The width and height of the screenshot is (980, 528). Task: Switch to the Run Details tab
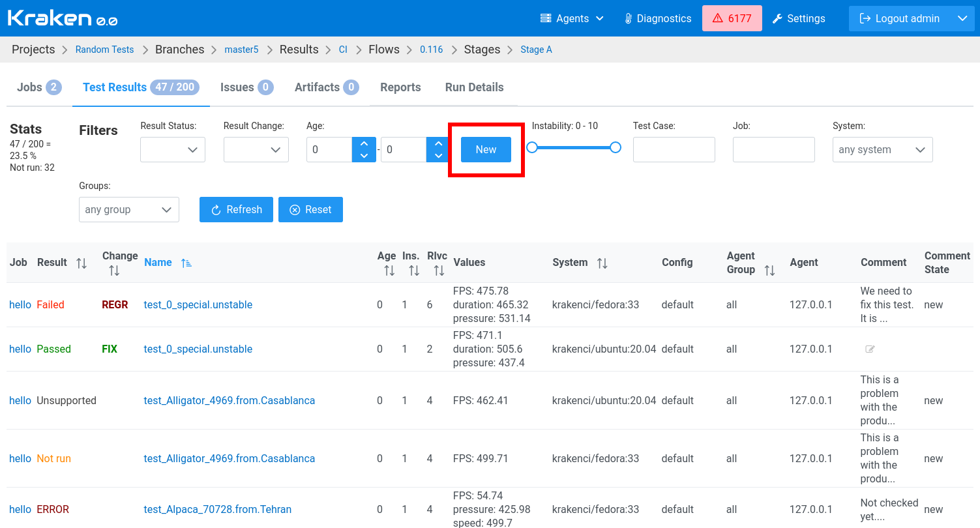pyautogui.click(x=474, y=87)
